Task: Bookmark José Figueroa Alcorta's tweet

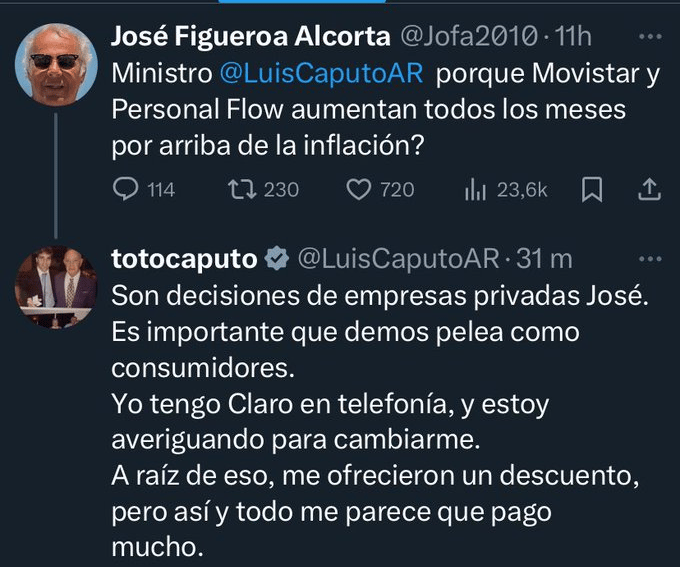Action: pos(592,190)
